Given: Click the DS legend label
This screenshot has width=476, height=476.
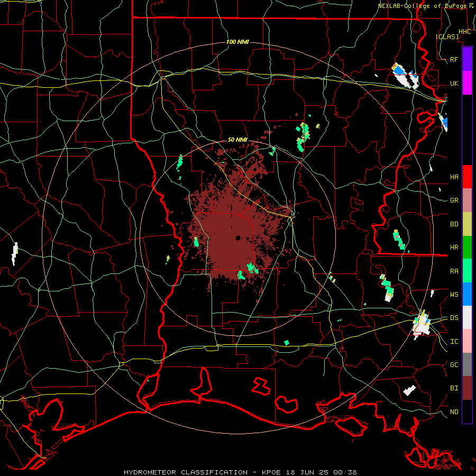Looking at the screenshot, I should coord(454,317).
